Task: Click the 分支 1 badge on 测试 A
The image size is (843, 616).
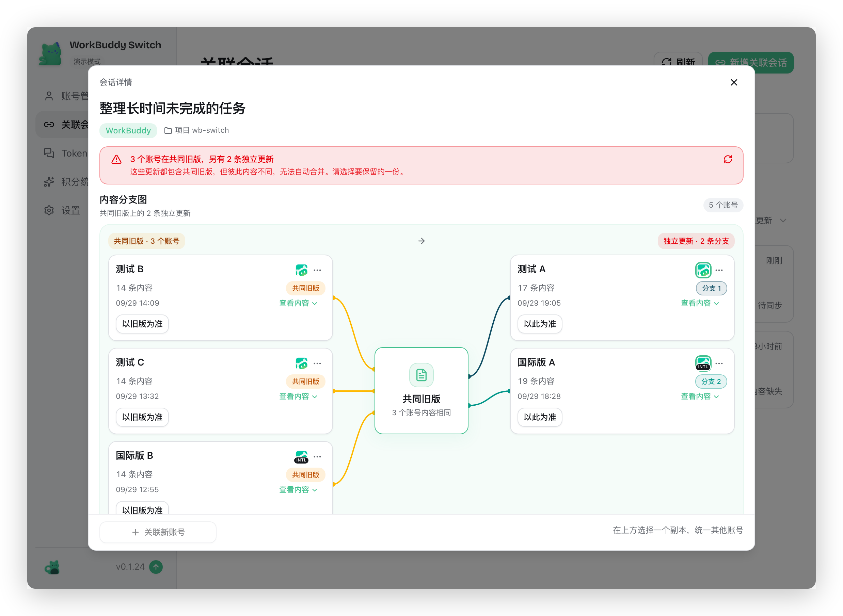Action: click(x=711, y=288)
